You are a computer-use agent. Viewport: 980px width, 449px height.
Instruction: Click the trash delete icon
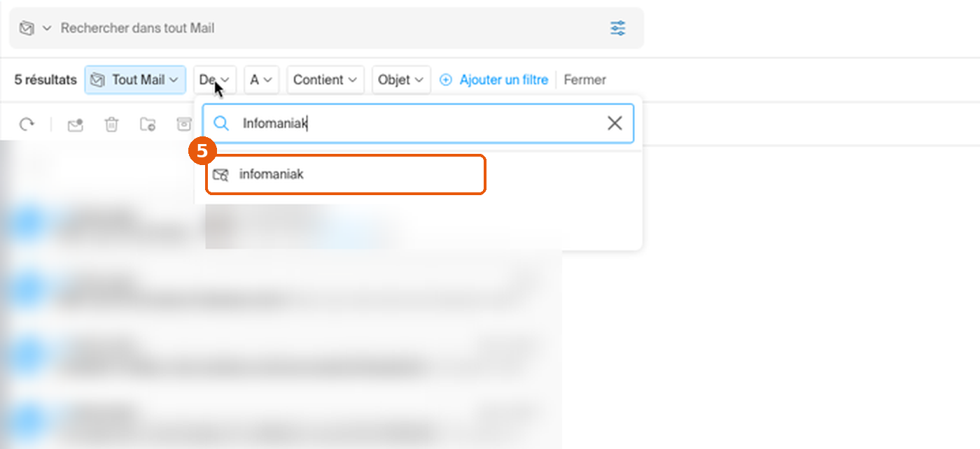(111, 124)
